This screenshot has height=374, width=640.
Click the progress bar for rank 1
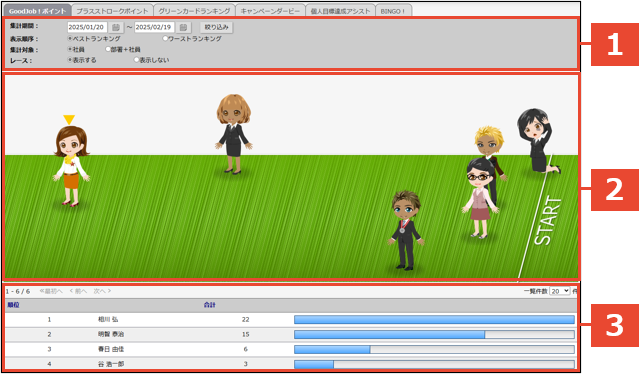tap(434, 320)
